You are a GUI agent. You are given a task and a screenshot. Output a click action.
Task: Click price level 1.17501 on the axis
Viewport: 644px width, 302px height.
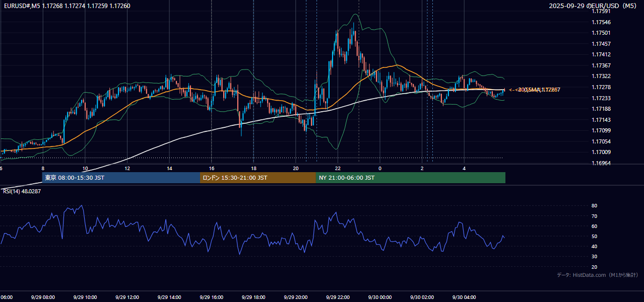pos(601,33)
